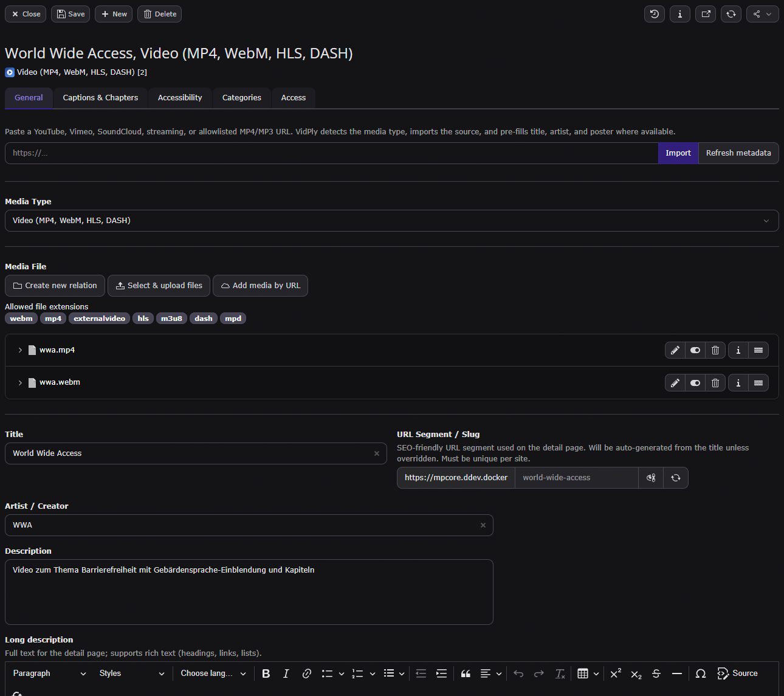Apply subscript formatting
This screenshot has height=696, width=784.
(636, 674)
